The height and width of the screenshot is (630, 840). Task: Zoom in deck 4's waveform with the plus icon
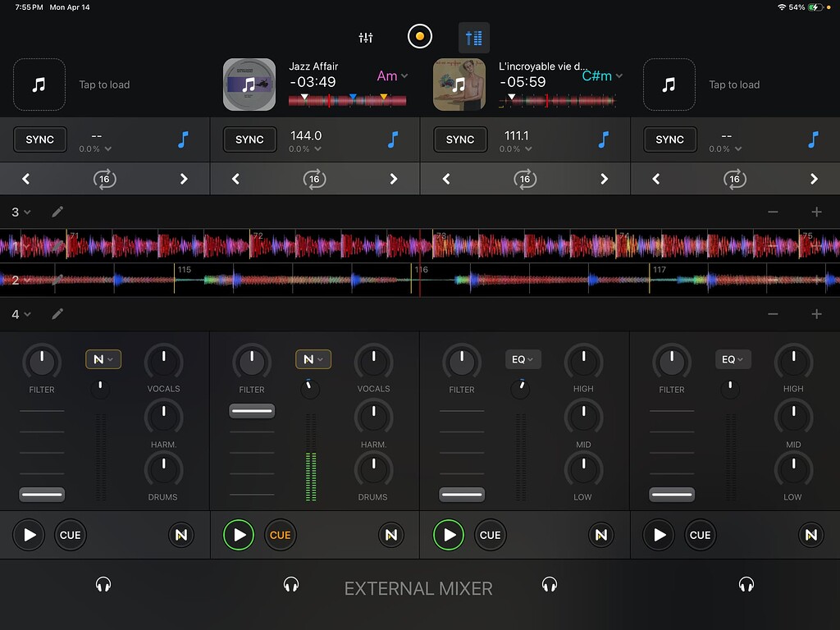[x=816, y=314]
